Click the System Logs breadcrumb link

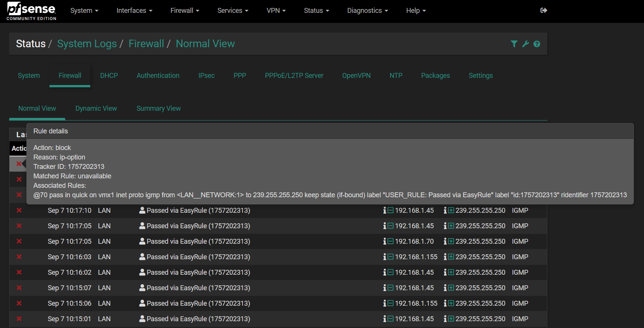tap(87, 44)
